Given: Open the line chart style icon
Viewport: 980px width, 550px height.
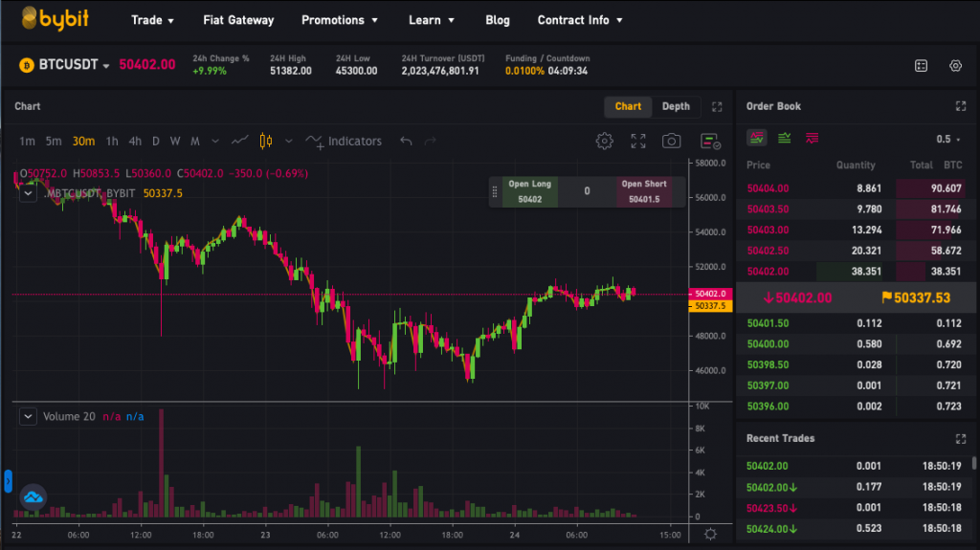Looking at the screenshot, I should (240, 141).
